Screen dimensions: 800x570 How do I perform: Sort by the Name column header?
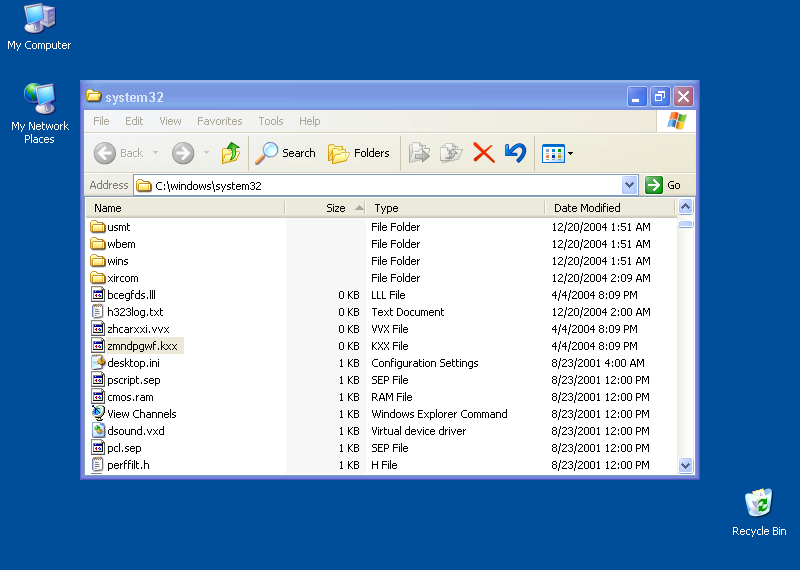(185, 208)
